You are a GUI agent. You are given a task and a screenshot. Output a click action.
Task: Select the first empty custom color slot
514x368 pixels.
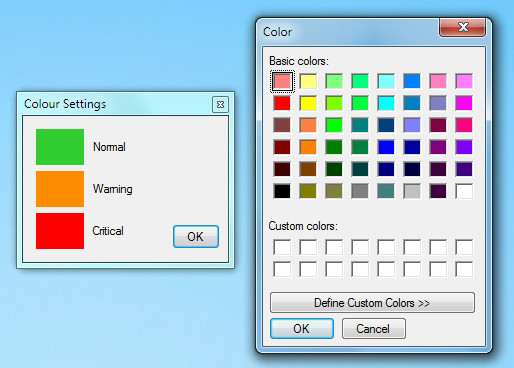[282, 247]
